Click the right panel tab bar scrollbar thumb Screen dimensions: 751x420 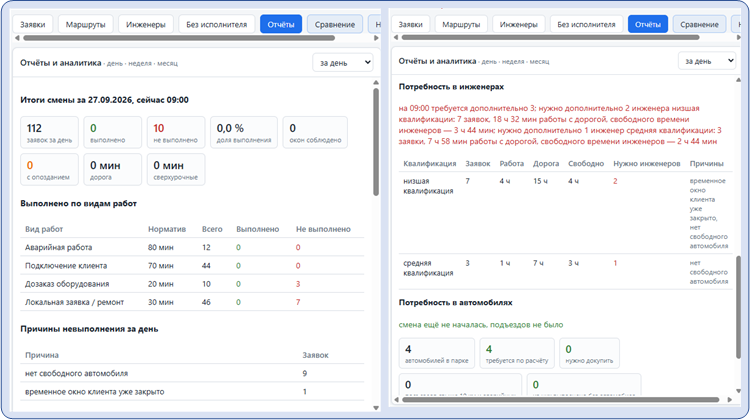click(x=550, y=37)
